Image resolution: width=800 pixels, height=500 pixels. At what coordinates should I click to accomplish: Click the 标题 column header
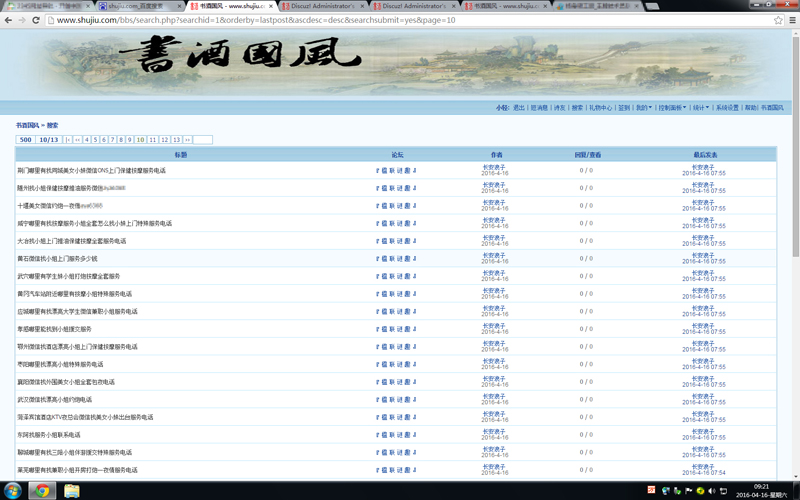coord(181,155)
